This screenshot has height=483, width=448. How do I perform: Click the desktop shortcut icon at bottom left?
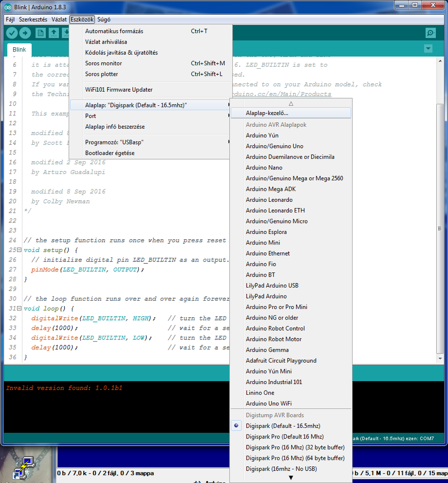(24, 467)
